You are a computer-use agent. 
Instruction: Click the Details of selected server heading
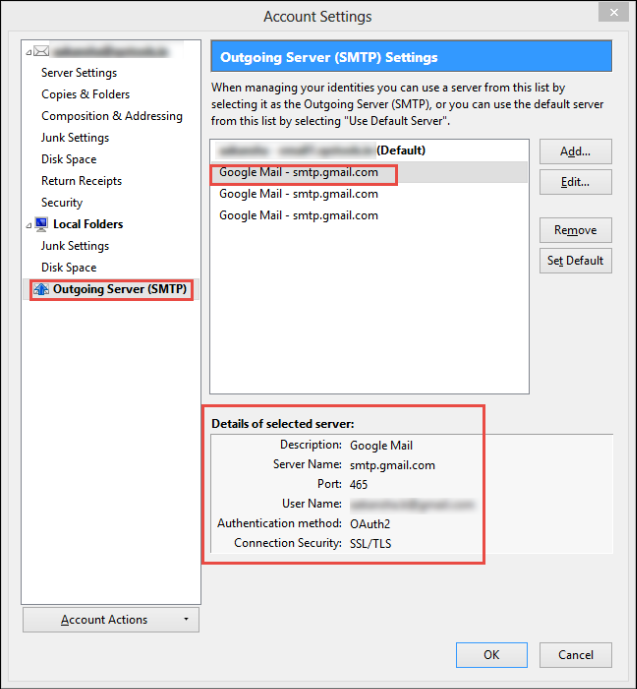[x=282, y=424]
